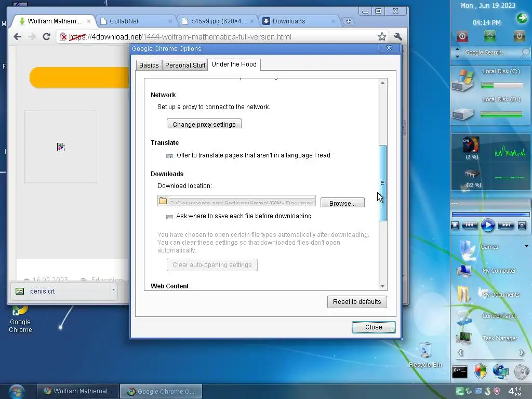Switch to CollabNet browser tab
This screenshot has height=399, width=532.
pyautogui.click(x=136, y=21)
